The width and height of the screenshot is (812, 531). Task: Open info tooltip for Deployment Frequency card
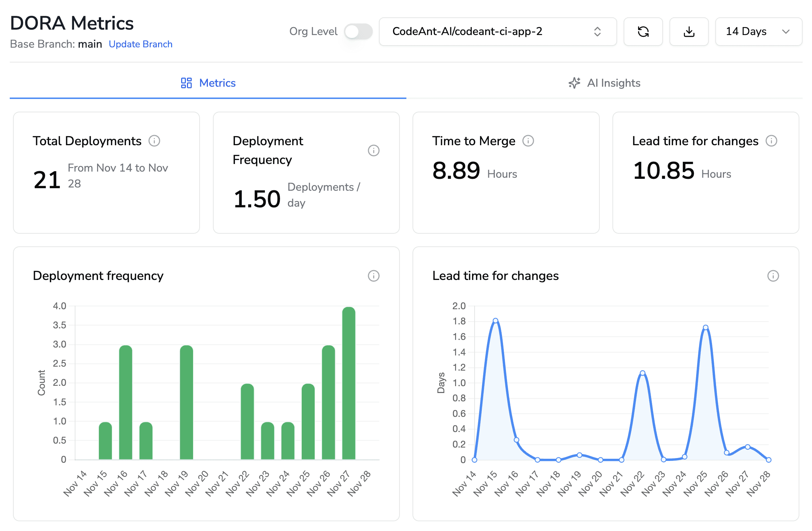(x=374, y=151)
